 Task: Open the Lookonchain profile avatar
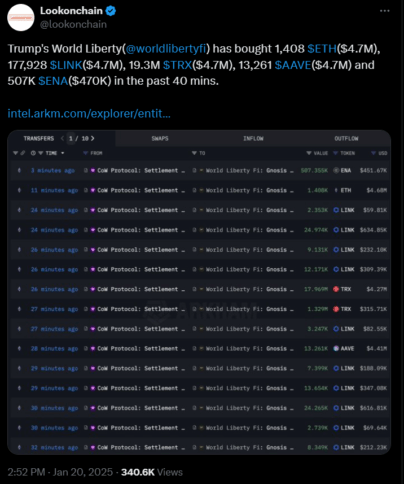coord(21,18)
